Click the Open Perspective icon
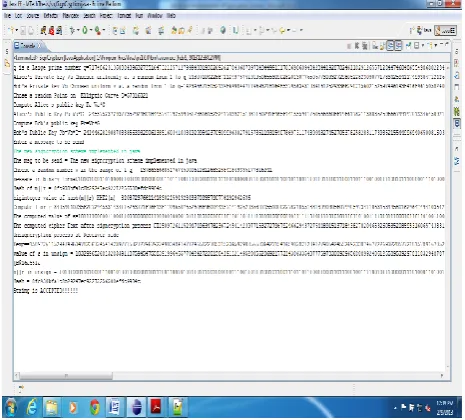This screenshot has width=465, height=420. click(413, 30)
